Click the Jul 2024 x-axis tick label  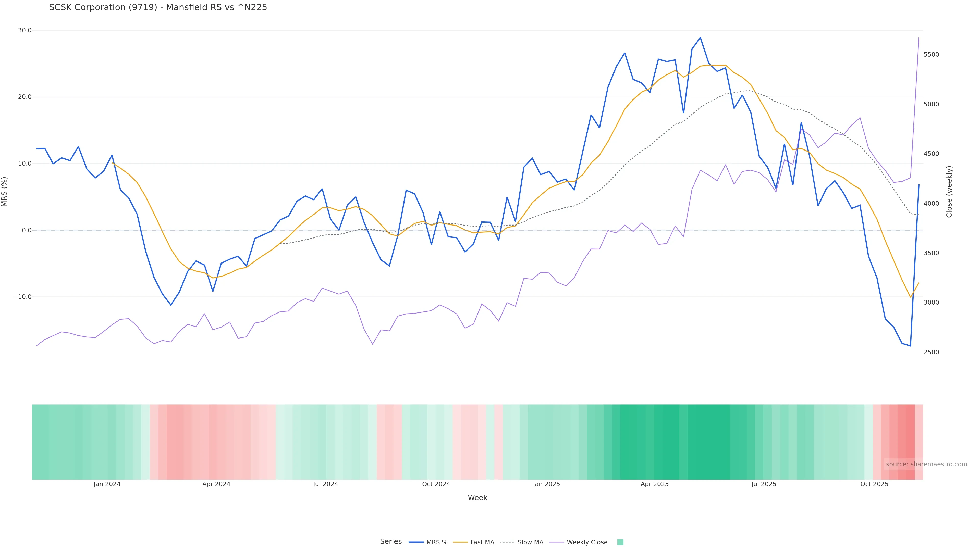tap(325, 484)
